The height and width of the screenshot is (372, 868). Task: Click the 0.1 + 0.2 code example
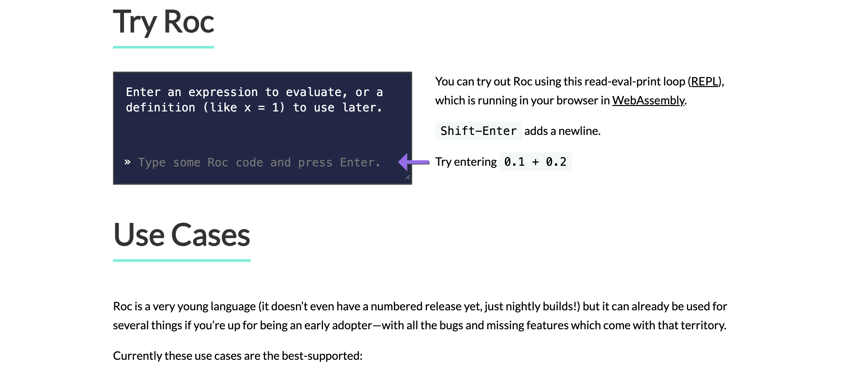(535, 162)
